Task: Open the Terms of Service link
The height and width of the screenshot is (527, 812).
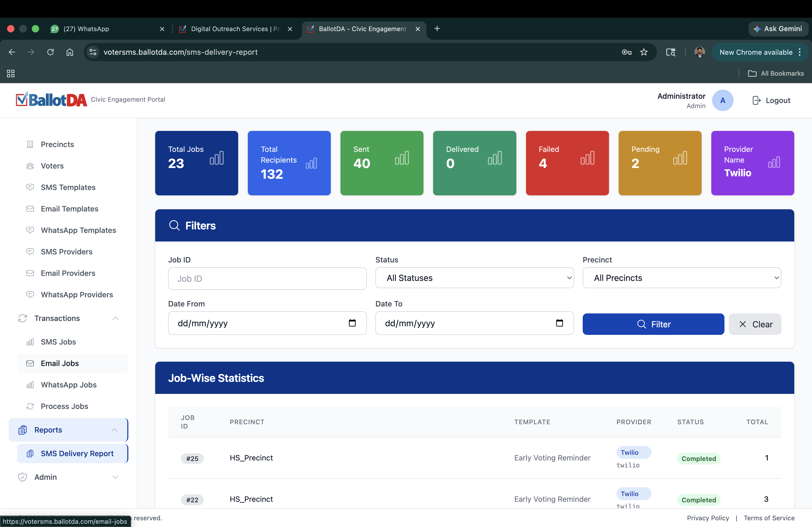Action: 769,518
